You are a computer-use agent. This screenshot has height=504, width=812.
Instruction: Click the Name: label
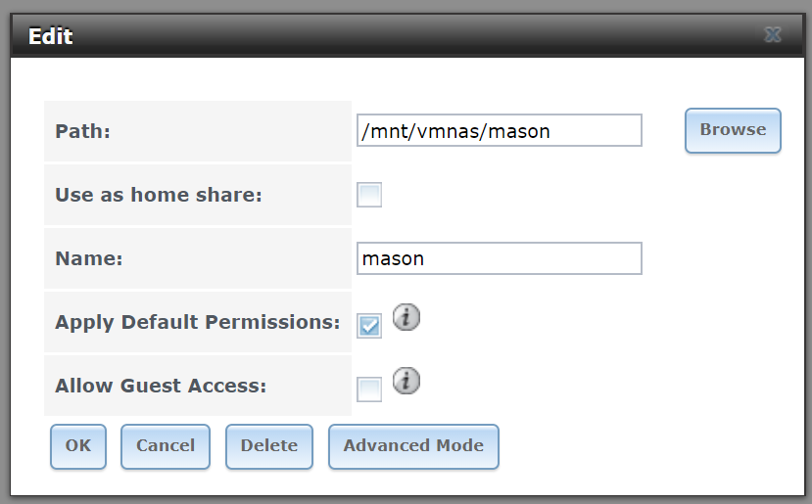[89, 258]
